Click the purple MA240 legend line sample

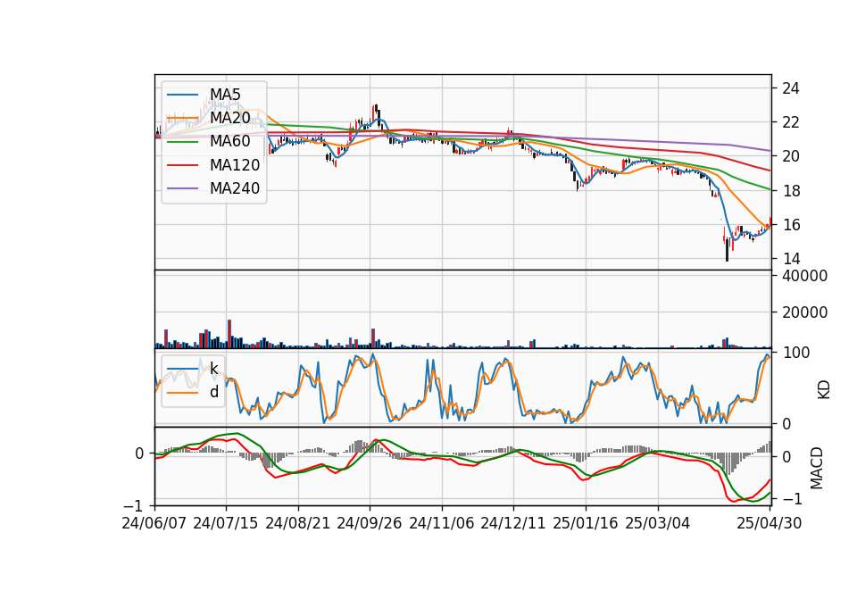pyautogui.click(x=182, y=188)
